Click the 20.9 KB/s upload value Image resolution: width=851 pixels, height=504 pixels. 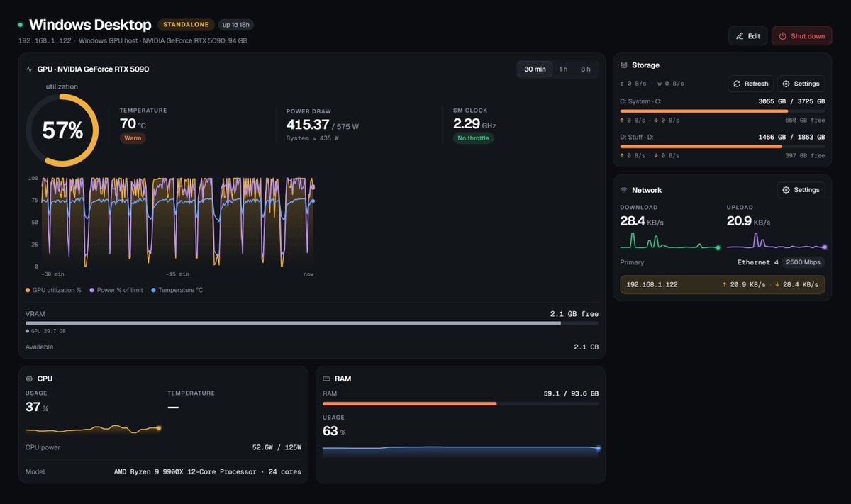tap(748, 221)
